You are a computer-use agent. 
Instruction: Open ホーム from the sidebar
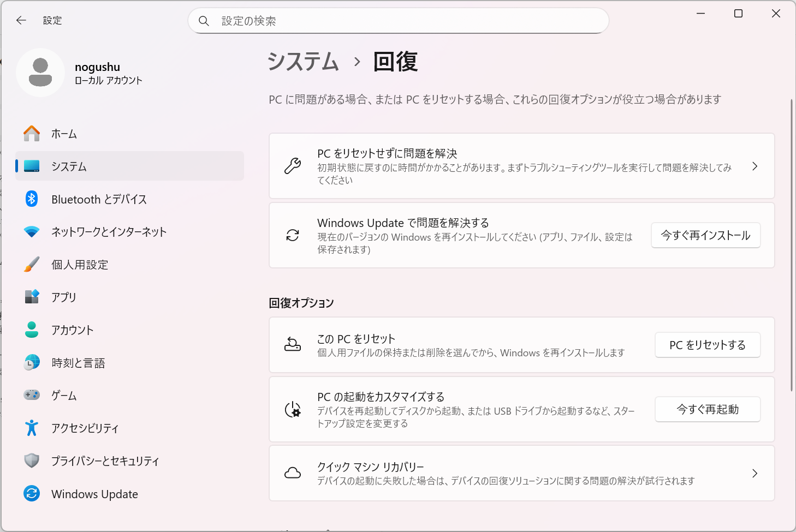[63, 133]
